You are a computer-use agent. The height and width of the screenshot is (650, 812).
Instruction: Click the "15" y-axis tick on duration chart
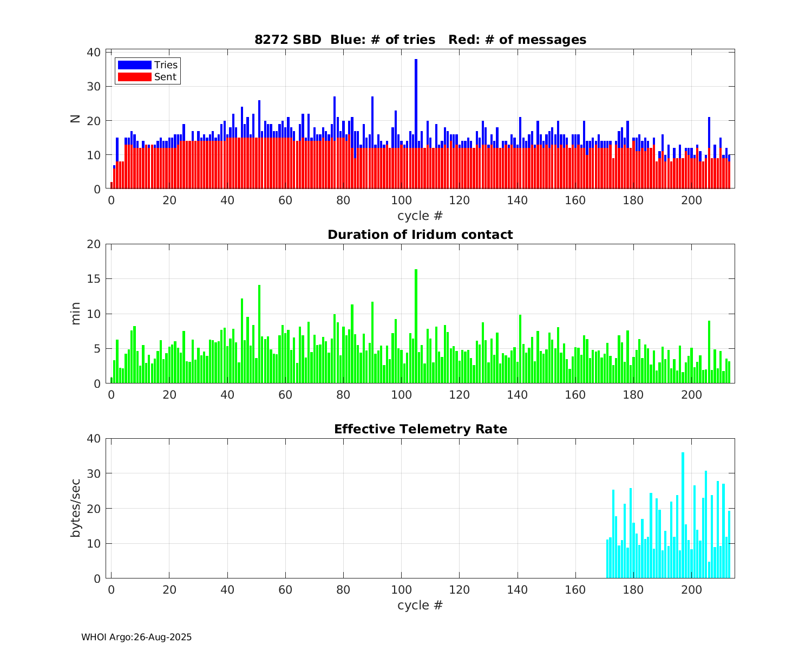[x=94, y=279]
